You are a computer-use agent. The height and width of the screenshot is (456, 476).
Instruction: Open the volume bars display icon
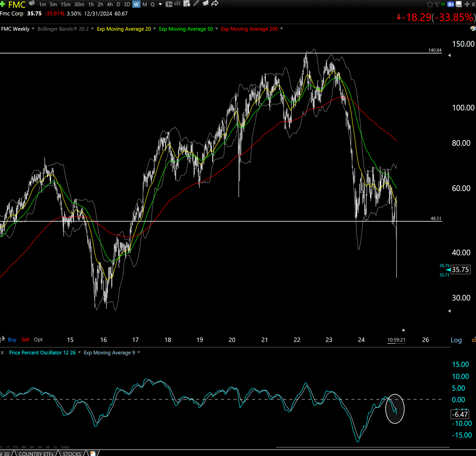pyautogui.click(x=178, y=4)
